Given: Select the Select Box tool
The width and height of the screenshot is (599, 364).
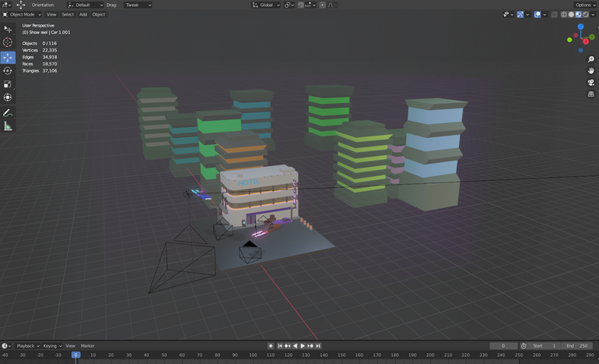Looking at the screenshot, I should [8, 29].
